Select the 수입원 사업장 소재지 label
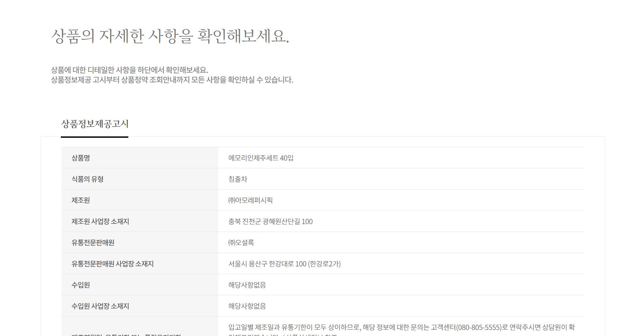The width and height of the screenshot is (644, 336). tap(100, 306)
